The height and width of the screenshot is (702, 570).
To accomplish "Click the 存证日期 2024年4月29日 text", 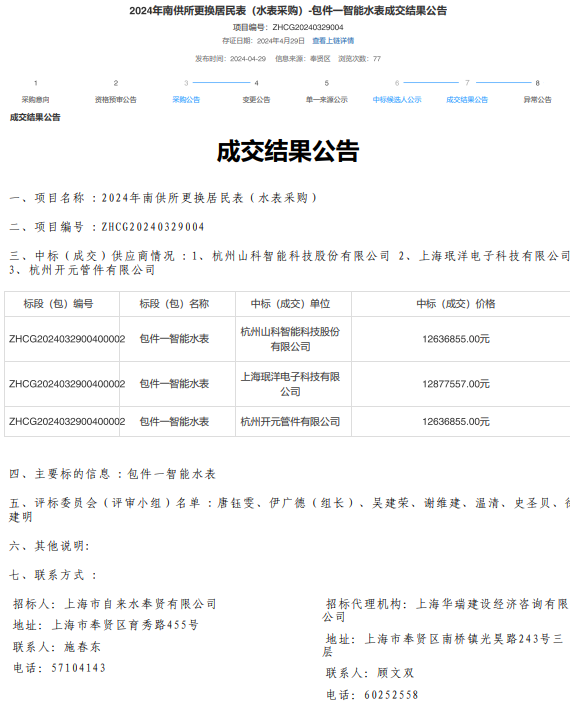I will (x=263, y=41).
